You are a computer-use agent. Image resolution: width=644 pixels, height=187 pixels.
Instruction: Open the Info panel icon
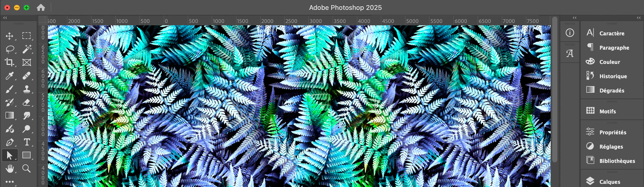tap(570, 33)
